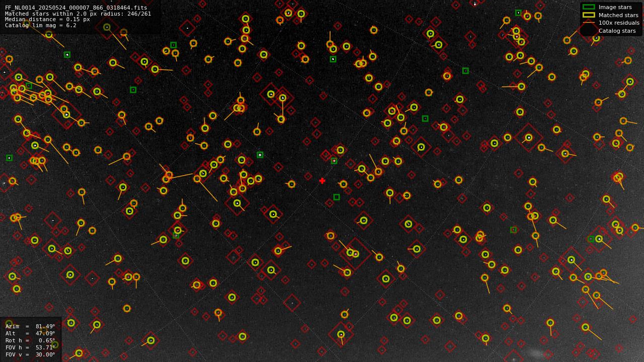Click the 'FOV v = 30.00°' readout
The width and height of the screenshot is (644, 362).
pyautogui.click(x=30, y=354)
